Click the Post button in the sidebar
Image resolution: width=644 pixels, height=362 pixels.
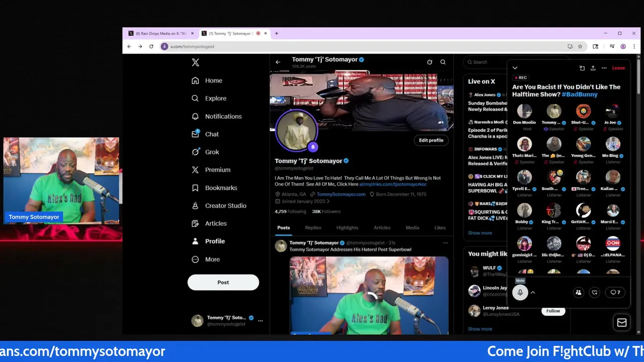coord(223,283)
